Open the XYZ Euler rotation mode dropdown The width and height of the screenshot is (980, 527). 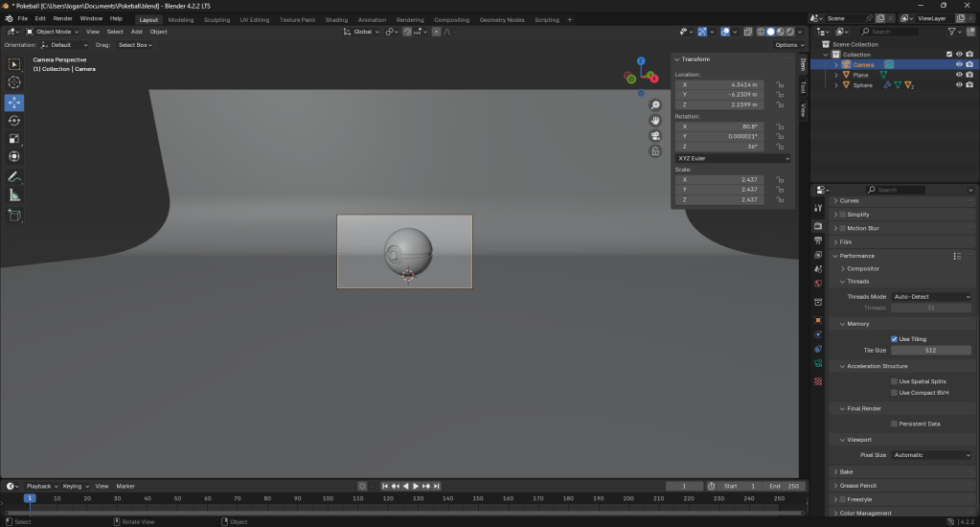[733, 158]
